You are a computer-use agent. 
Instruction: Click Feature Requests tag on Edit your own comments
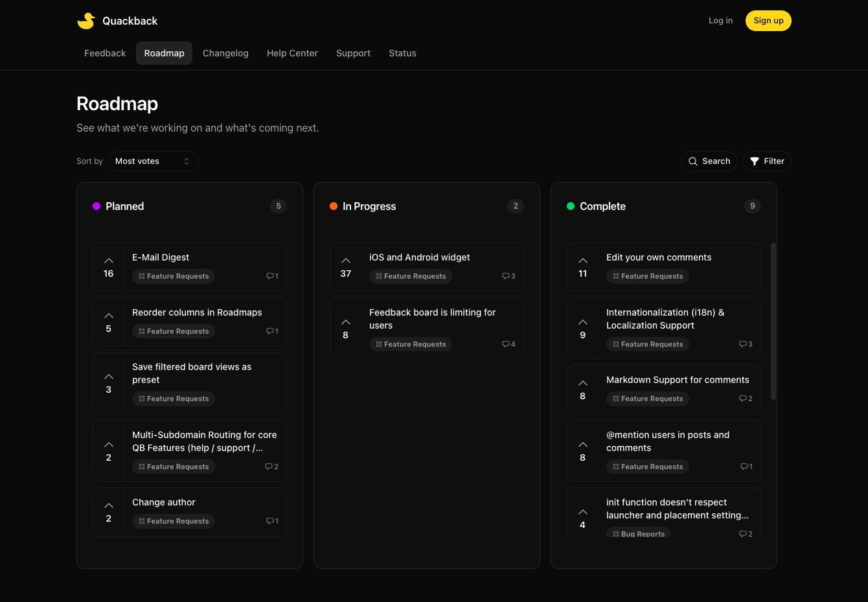pyautogui.click(x=648, y=276)
